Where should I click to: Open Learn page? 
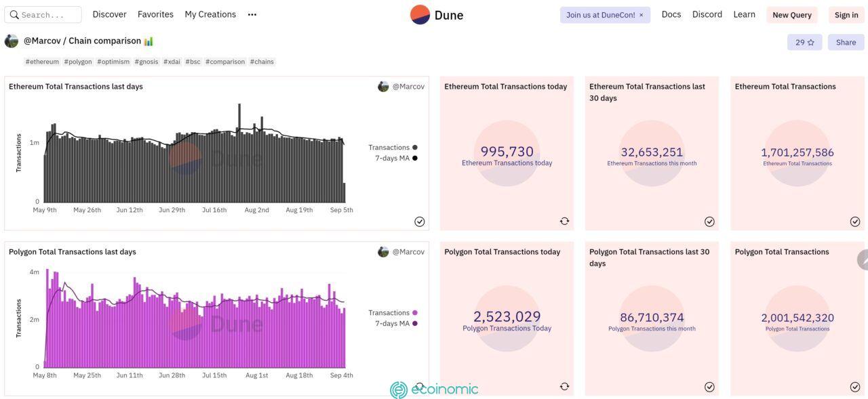click(x=744, y=14)
